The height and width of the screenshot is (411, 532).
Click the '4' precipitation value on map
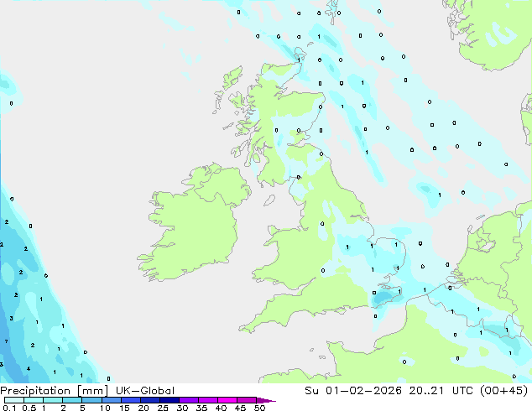[29, 368]
